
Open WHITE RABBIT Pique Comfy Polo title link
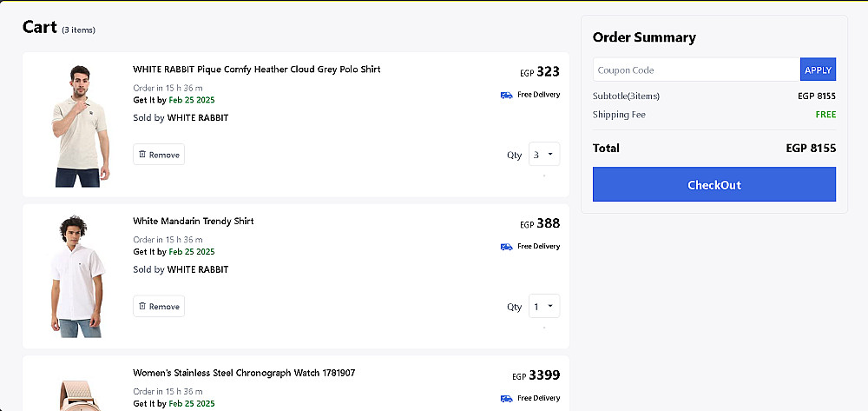[256, 70]
